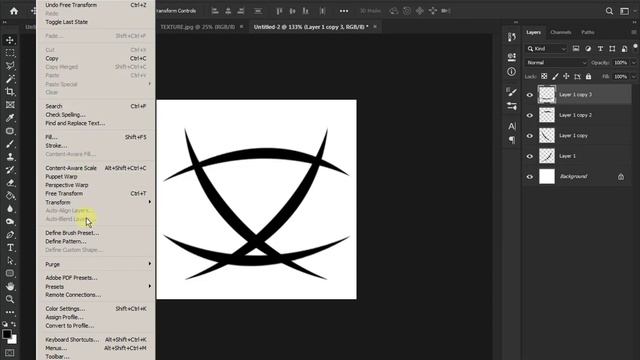Filter layers by adjustment layers icon

click(588, 49)
